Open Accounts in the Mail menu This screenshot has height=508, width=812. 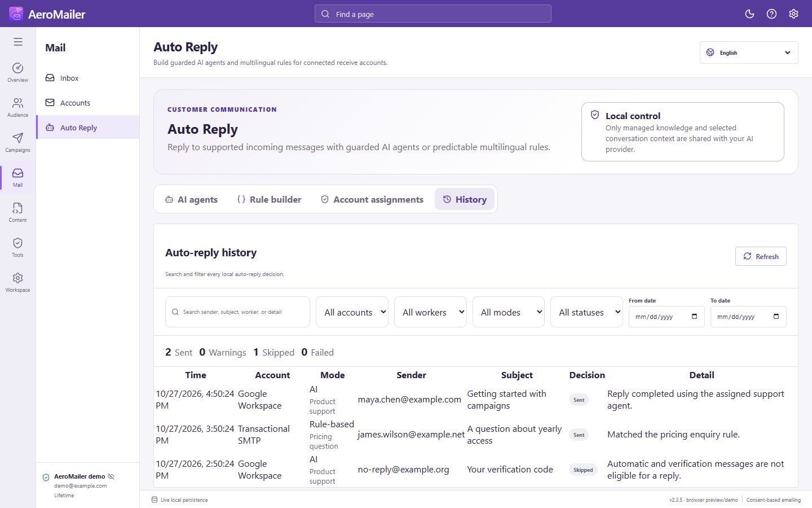88,103
